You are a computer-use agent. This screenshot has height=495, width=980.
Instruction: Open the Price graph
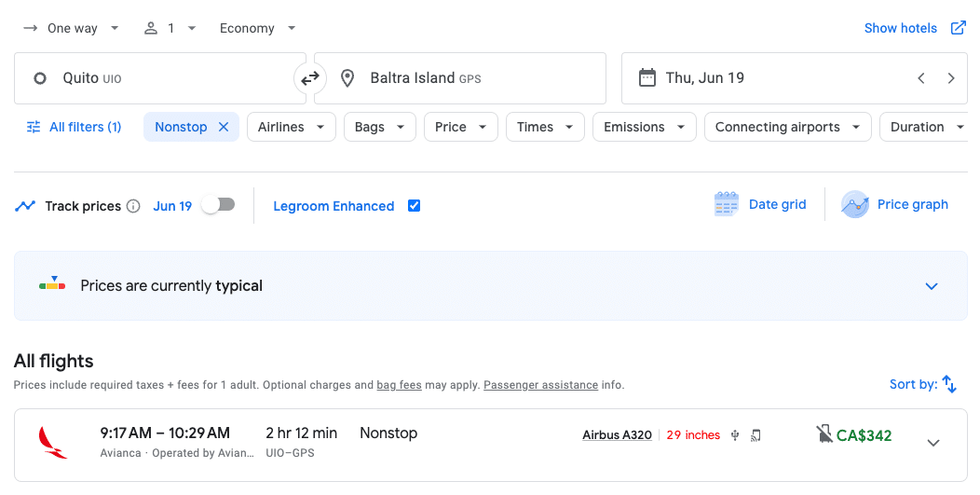pos(894,204)
